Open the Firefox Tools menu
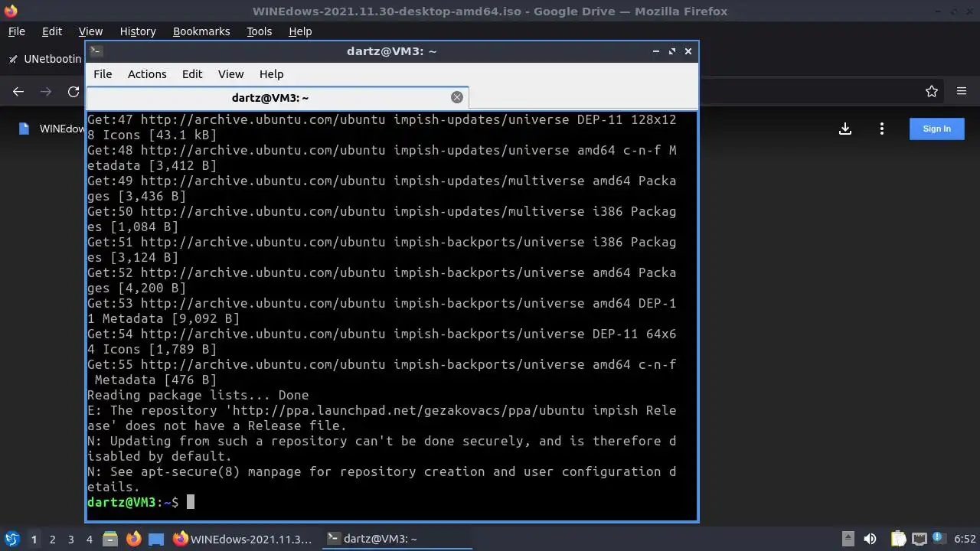 tap(259, 31)
